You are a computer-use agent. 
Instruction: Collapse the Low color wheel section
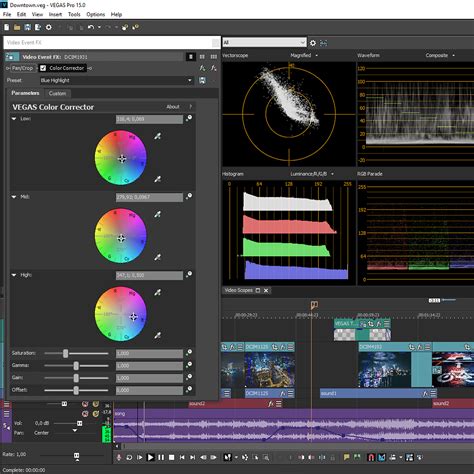point(14,119)
